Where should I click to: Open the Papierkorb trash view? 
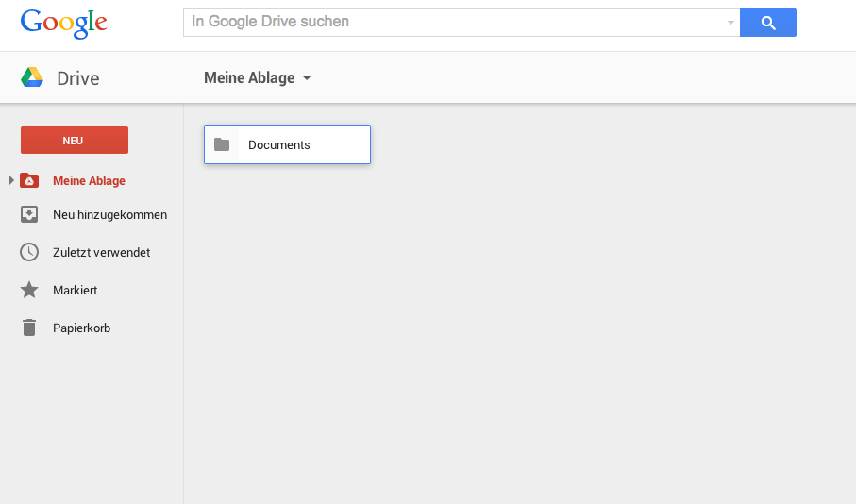81,328
